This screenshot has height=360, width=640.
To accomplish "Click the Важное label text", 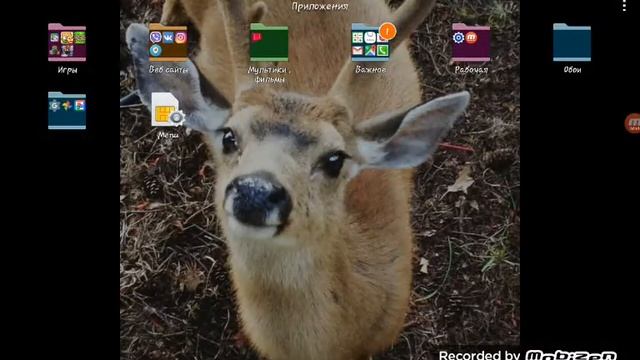I will pos(370,70).
